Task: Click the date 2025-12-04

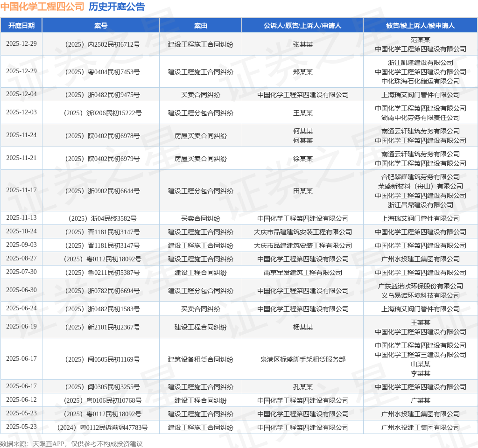Action: click(x=21, y=94)
